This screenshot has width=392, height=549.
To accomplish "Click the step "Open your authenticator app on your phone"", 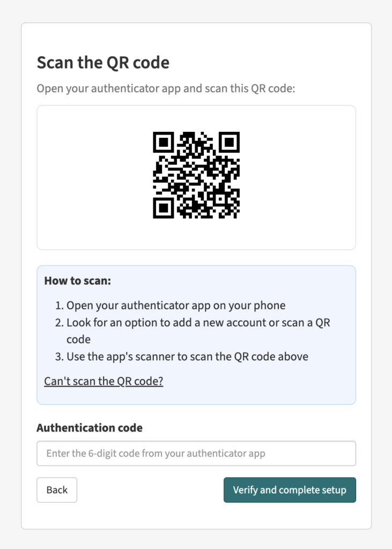I will 176,306.
